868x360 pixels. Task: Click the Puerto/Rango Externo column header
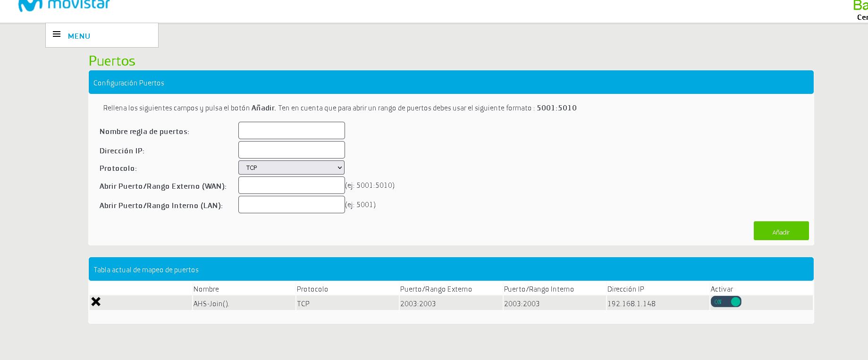tap(436, 289)
